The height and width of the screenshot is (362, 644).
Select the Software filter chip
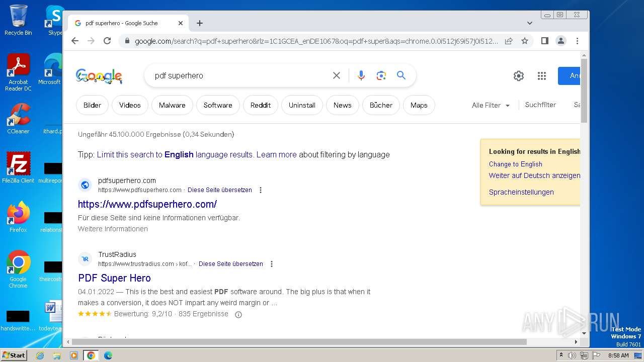click(218, 105)
